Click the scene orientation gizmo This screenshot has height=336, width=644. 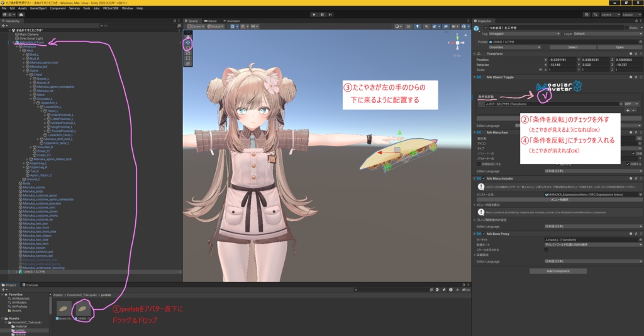pos(457,43)
